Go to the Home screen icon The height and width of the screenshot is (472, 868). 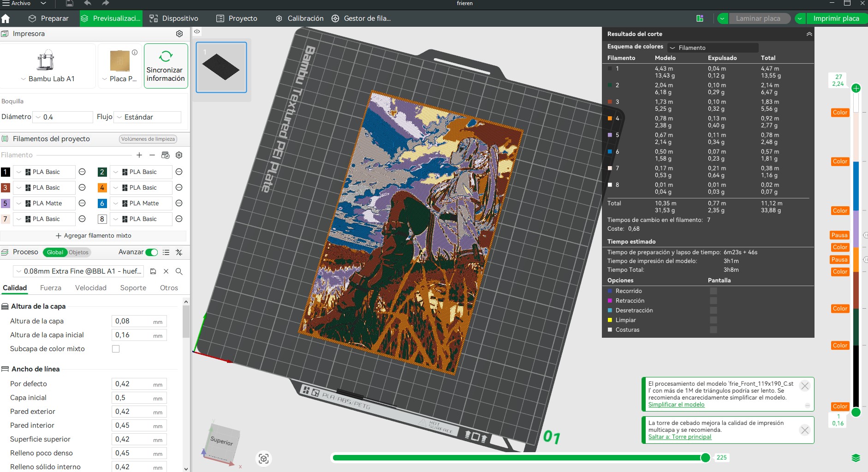coord(6,18)
